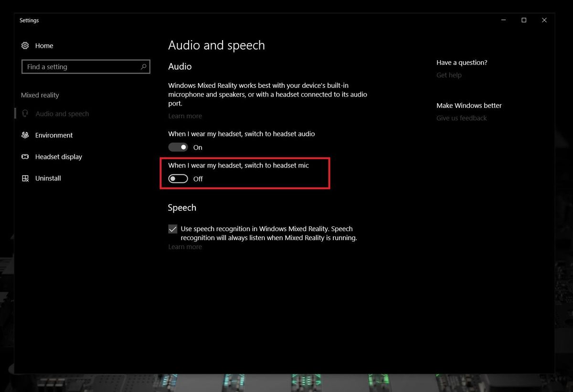Navigate to the Environment settings section

pos(53,135)
